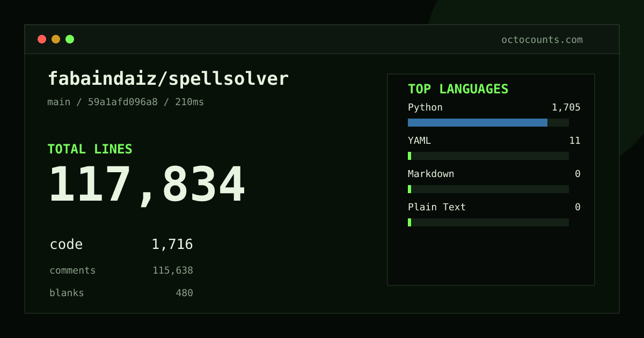Select the total count 117,834

click(x=147, y=185)
